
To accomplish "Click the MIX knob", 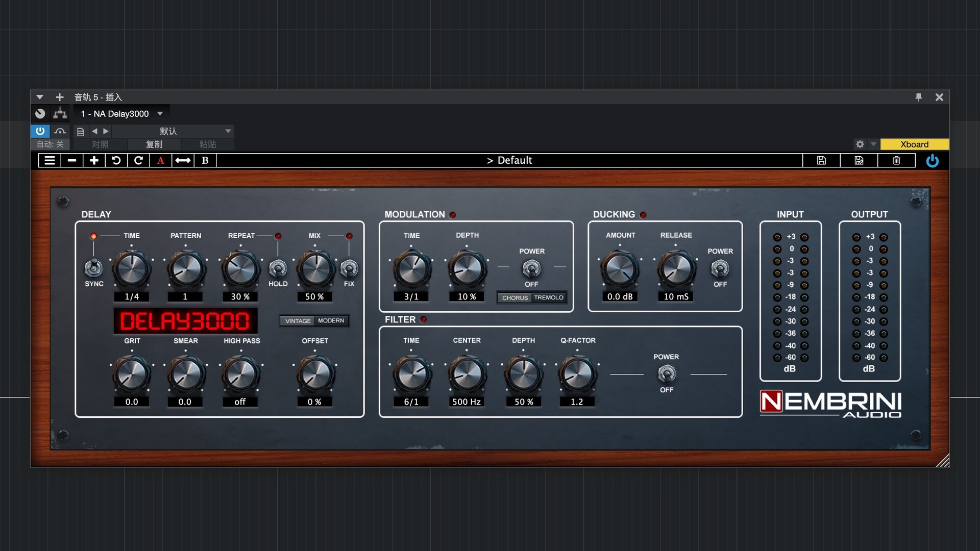I will (315, 269).
